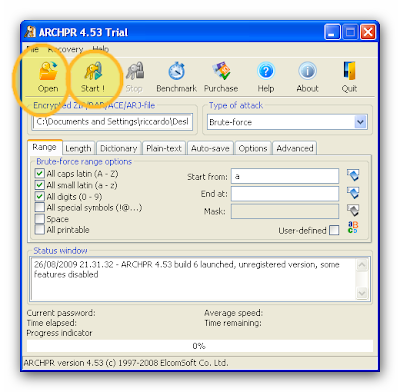
Task: Switch to the Advanced tab
Action: tap(295, 148)
